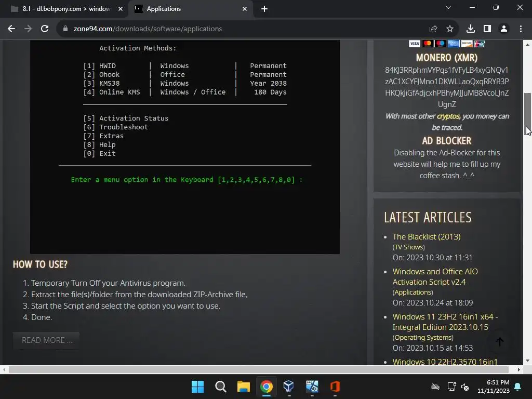Click the cryptos link in sidebar

pyautogui.click(x=448, y=116)
